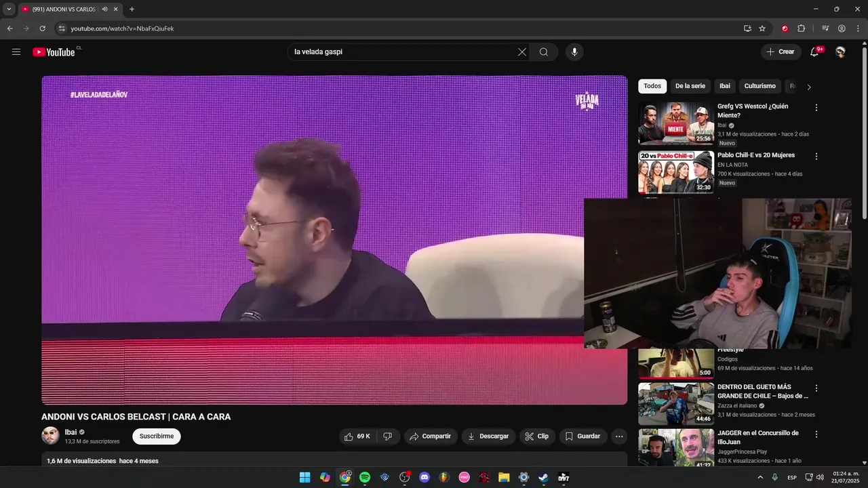Like the video (69 K)
Screen dimensions: 868x488
(358, 436)
